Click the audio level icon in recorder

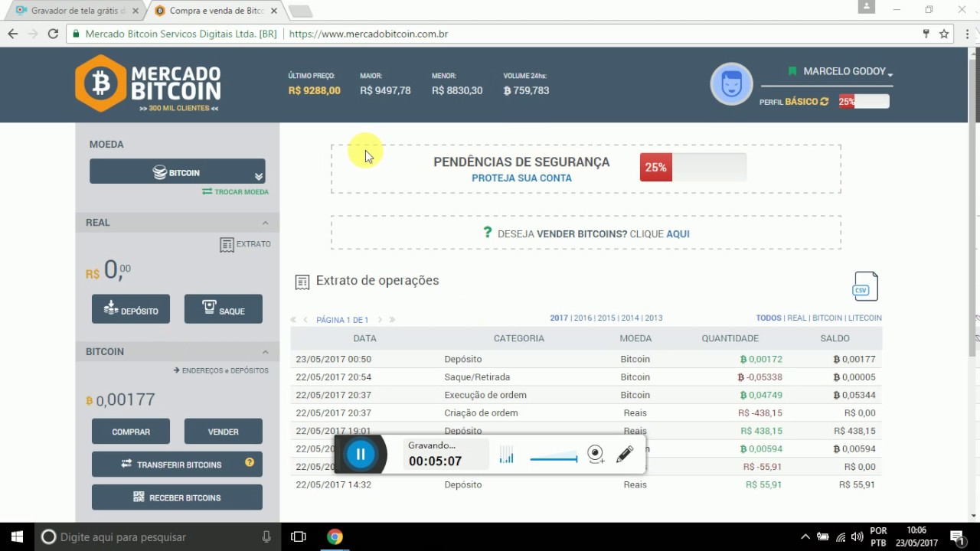tap(506, 455)
